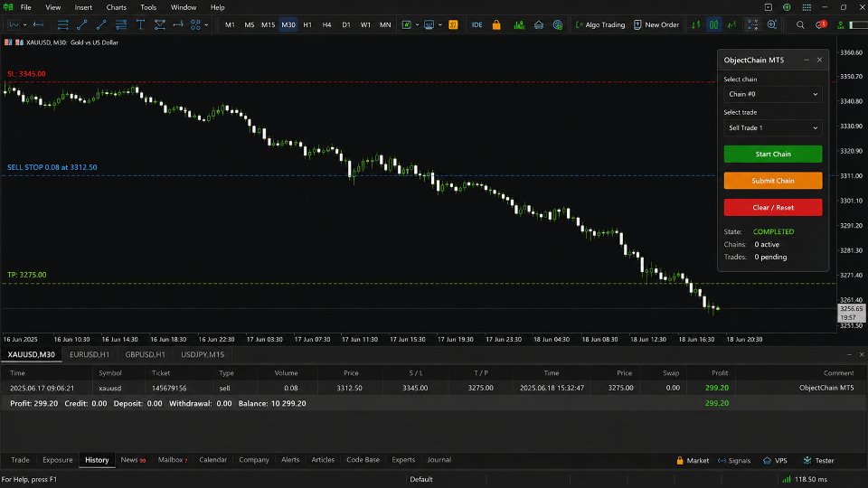Open the IDE MetaEditor button
868x488 pixels.
(476, 25)
